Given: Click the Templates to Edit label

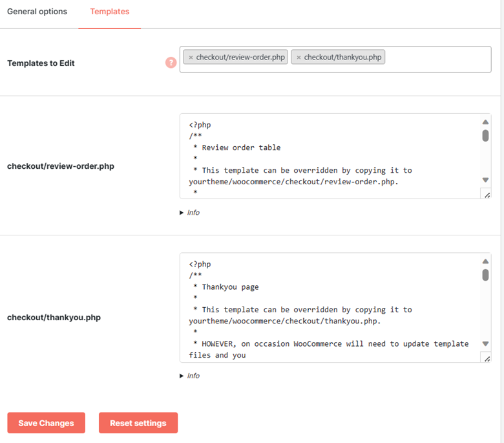Looking at the screenshot, I should click(x=41, y=63).
